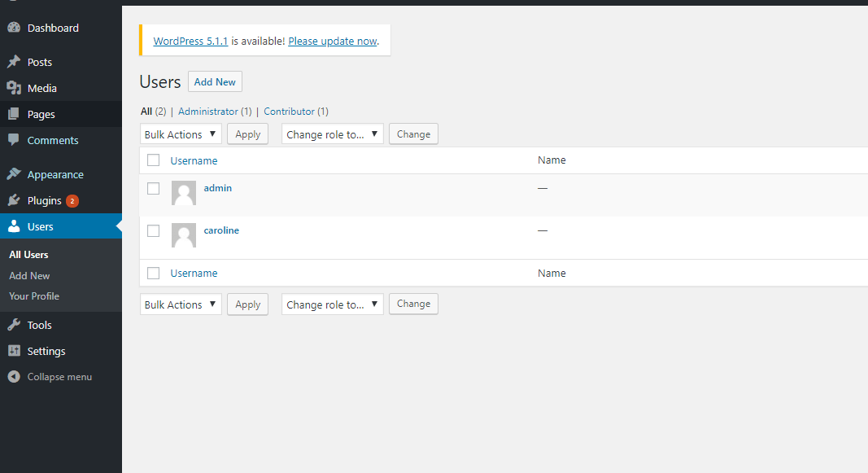
Task: Click the Dashboard gauge icon in sidebar
Action: (14, 28)
